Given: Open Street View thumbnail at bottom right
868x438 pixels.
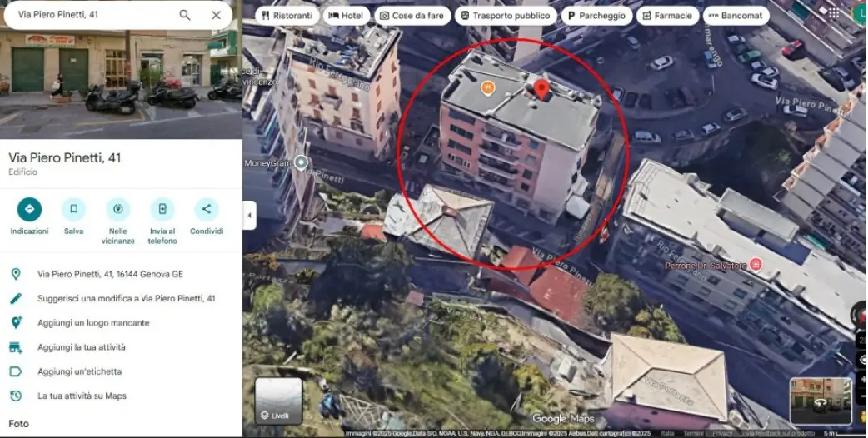Looking at the screenshot, I should [821, 401].
